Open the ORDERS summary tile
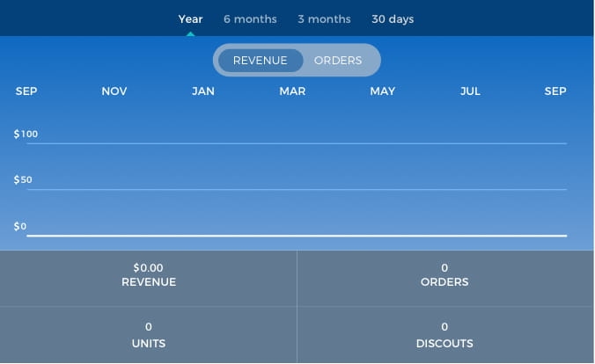Image resolution: width=595 pixels, height=364 pixels. click(x=445, y=274)
